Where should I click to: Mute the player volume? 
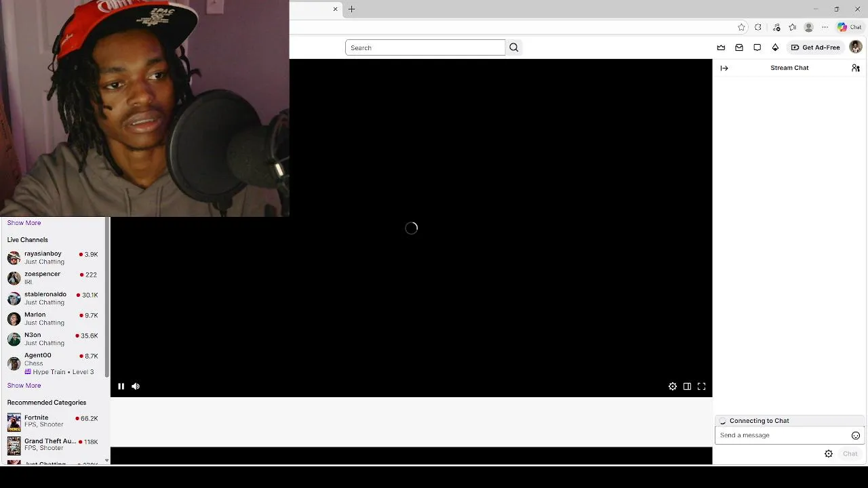(136, 386)
